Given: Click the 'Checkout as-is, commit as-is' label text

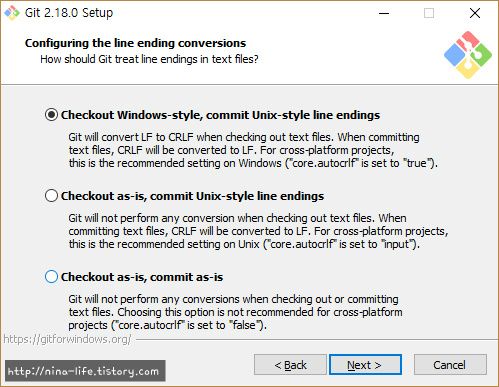Looking at the screenshot, I should 142,277.
